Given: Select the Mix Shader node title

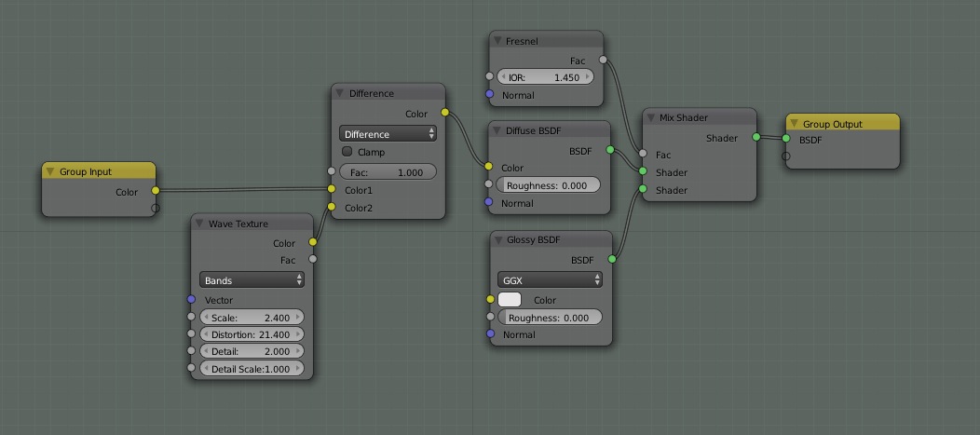Looking at the screenshot, I should coord(684,117).
